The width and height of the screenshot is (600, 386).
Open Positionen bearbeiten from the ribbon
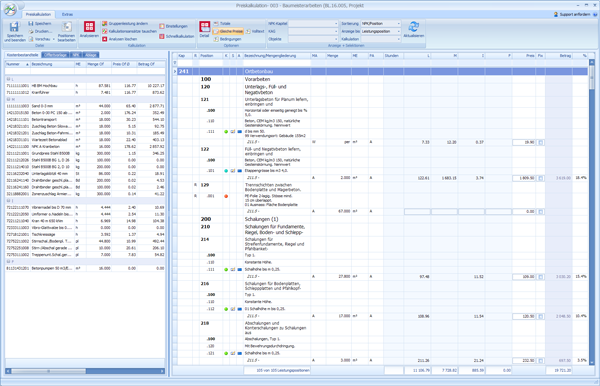pyautogui.click(x=67, y=31)
